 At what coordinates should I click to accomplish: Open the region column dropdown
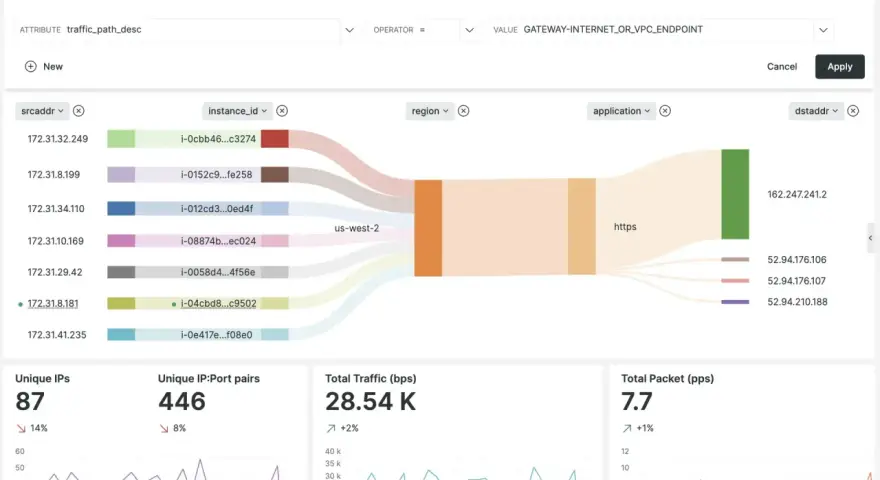(x=430, y=111)
